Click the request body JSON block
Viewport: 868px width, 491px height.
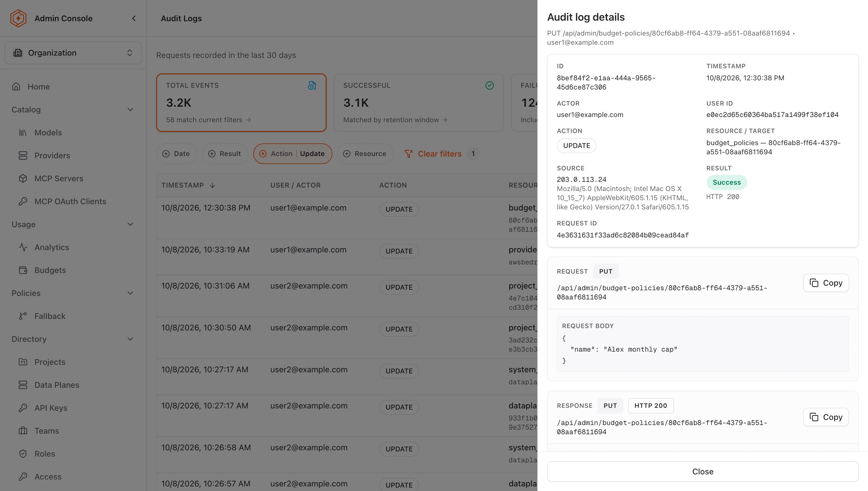[x=703, y=344]
